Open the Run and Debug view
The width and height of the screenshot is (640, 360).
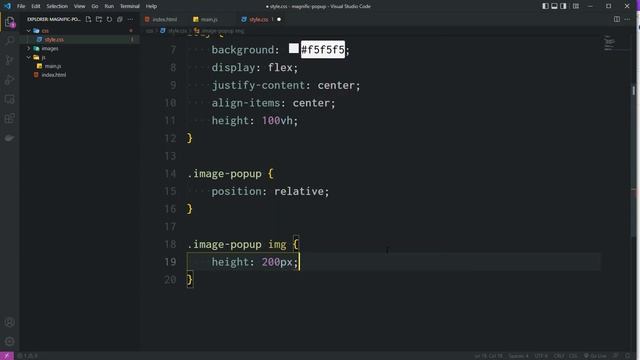click(x=9, y=80)
